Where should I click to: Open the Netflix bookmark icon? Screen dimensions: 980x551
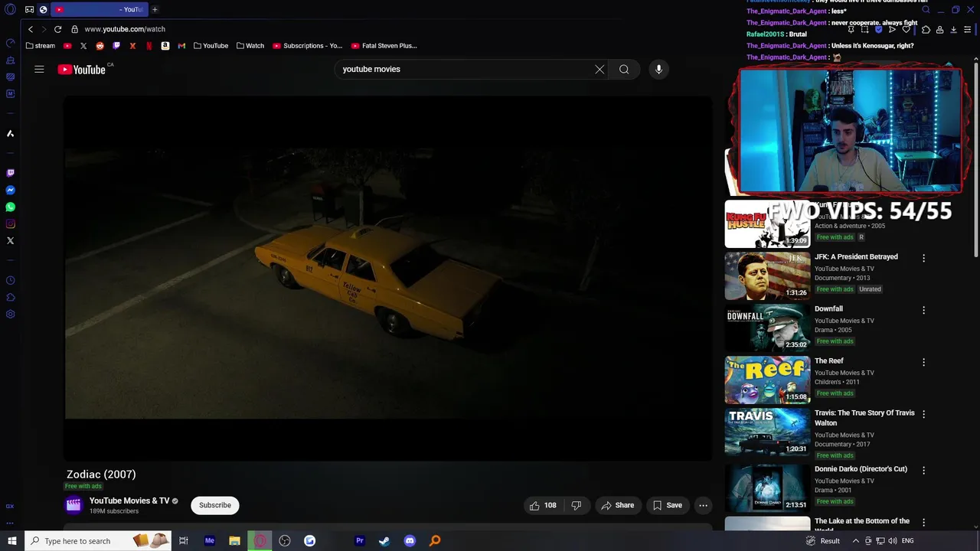[149, 46]
